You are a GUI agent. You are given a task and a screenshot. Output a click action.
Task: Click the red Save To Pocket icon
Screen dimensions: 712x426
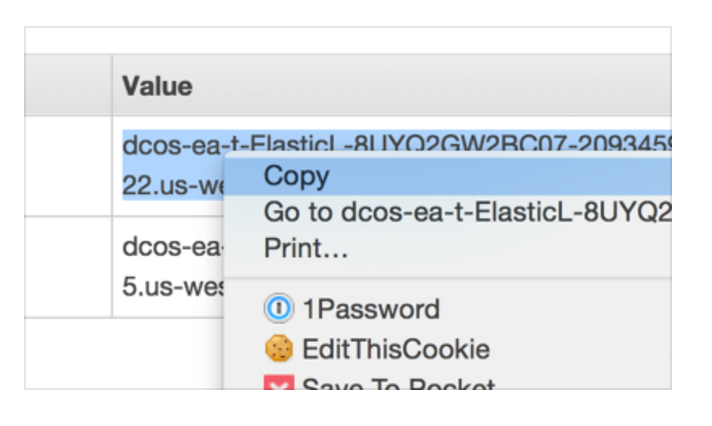pyautogui.click(x=278, y=382)
